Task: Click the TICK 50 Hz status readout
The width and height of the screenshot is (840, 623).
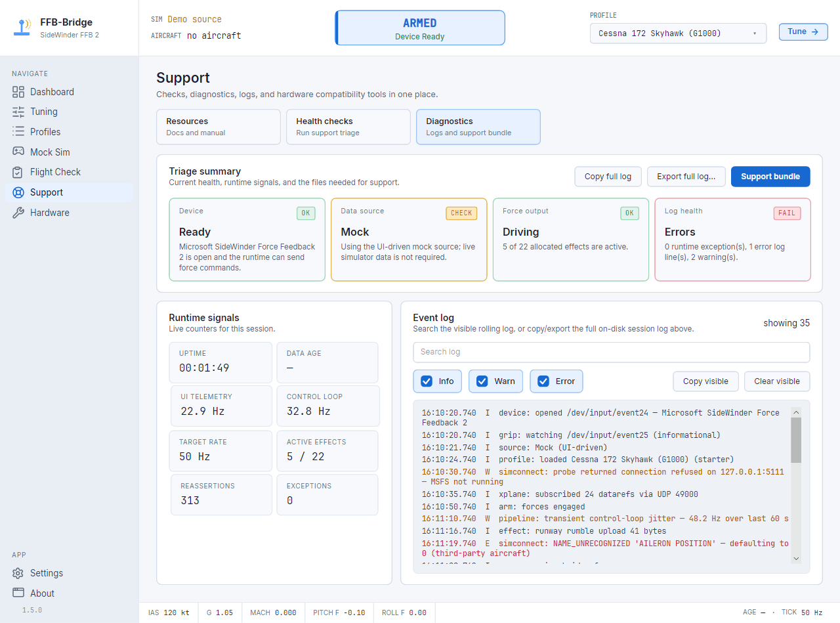Action: coord(802,612)
